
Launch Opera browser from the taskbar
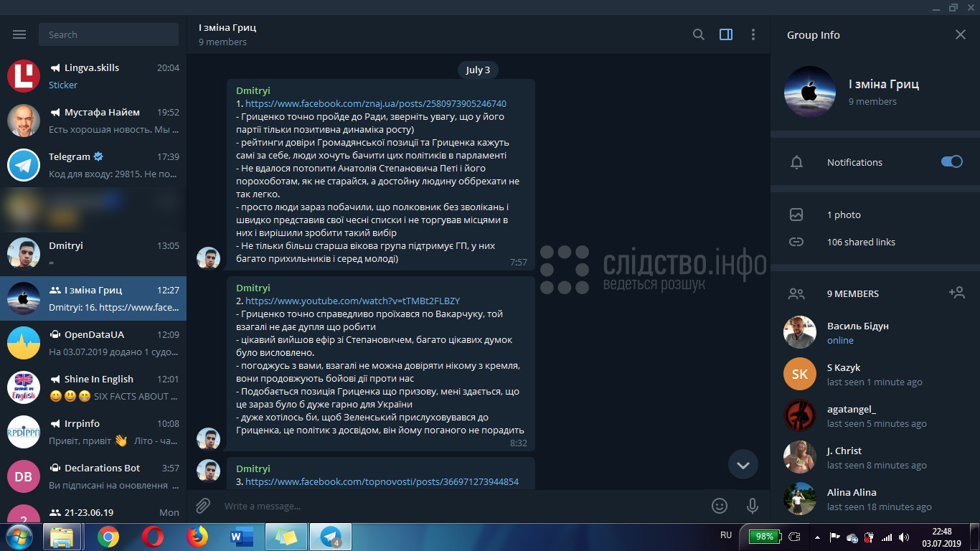[152, 537]
